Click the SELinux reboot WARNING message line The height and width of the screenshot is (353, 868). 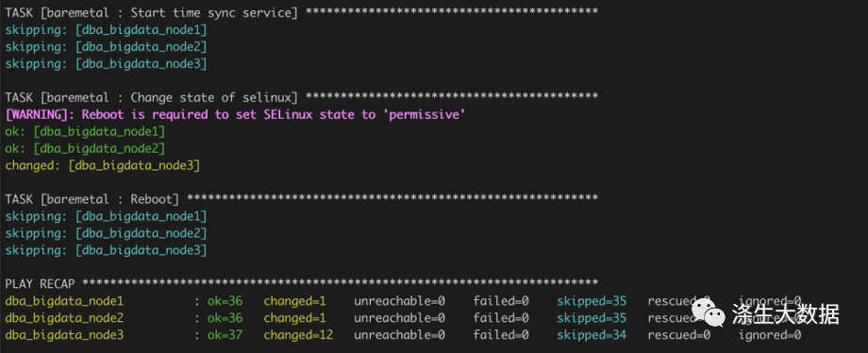click(235, 115)
